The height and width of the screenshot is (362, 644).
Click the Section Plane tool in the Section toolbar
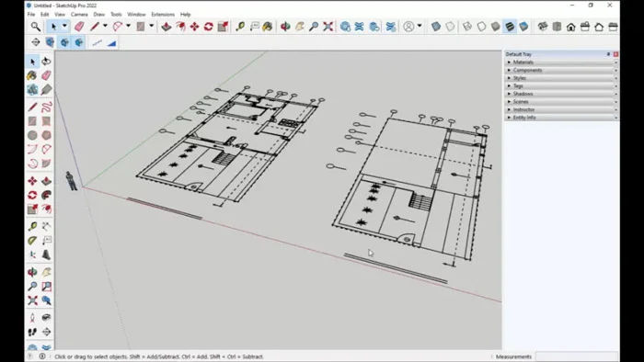[36, 42]
